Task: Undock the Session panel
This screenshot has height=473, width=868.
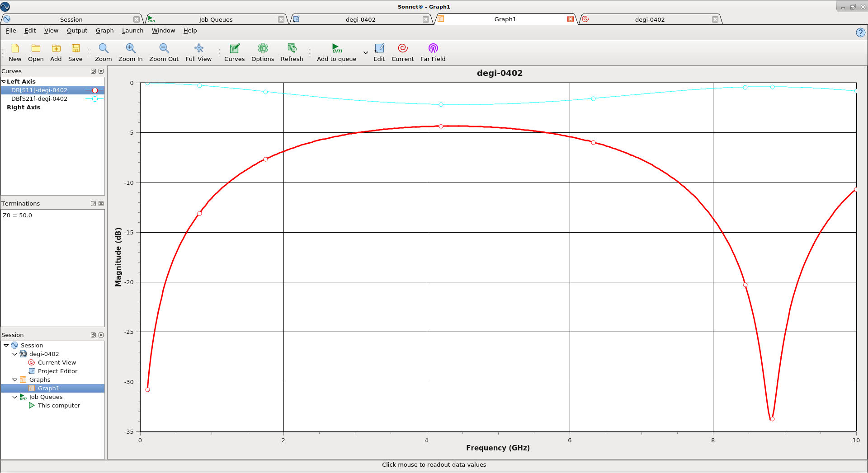Action: point(93,335)
